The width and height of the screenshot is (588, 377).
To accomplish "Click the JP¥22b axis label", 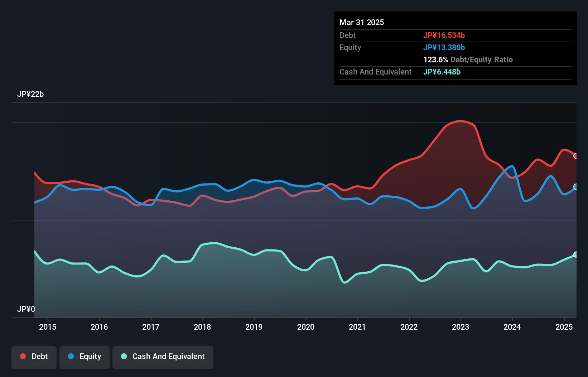I will click(x=31, y=95).
